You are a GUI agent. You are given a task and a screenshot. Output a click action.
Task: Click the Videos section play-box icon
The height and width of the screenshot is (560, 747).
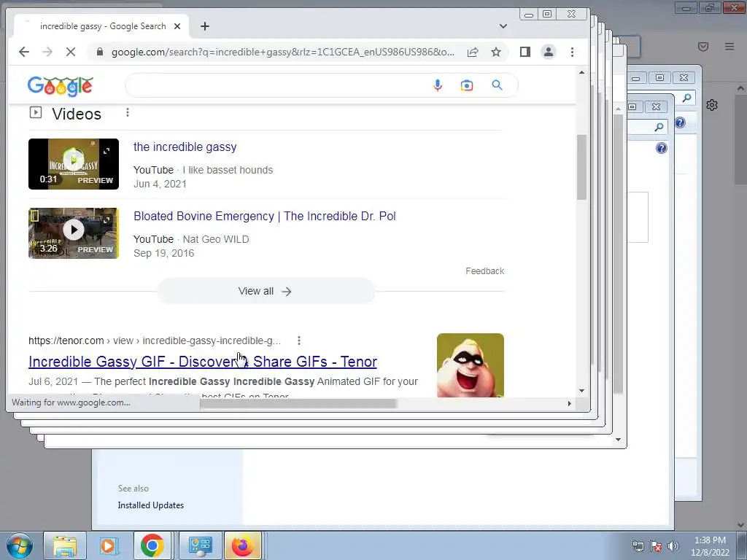click(36, 112)
